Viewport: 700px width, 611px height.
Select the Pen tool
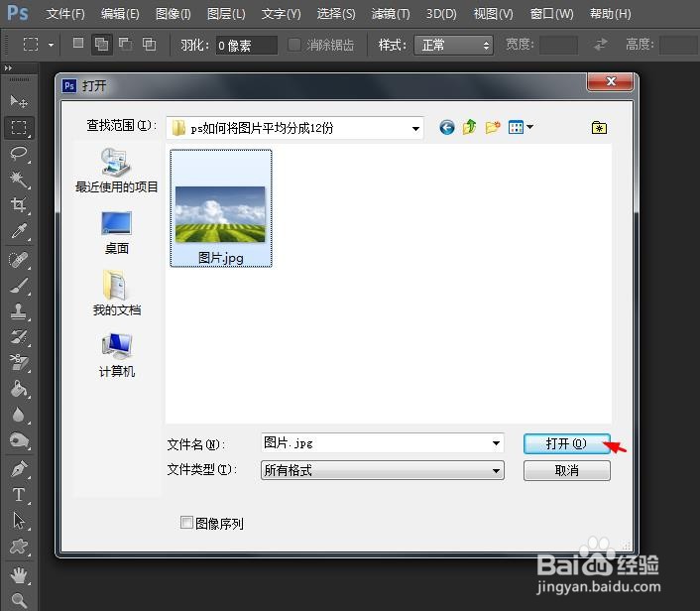pos(18,469)
